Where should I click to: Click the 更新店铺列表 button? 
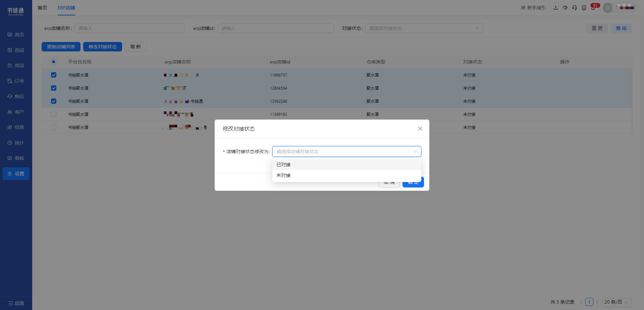[61, 47]
